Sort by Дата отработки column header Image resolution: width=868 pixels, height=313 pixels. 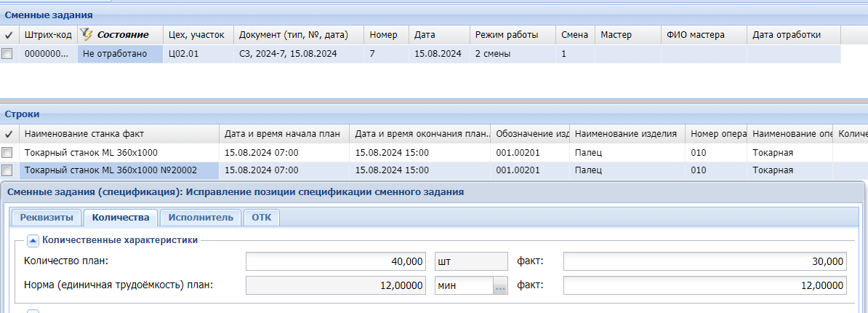(x=787, y=34)
